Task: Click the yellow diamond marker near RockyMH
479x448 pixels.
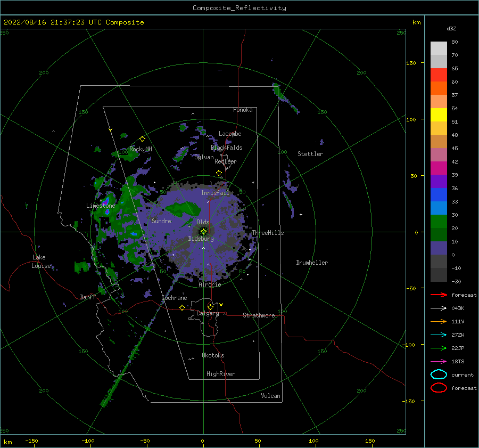Action: 142,139
